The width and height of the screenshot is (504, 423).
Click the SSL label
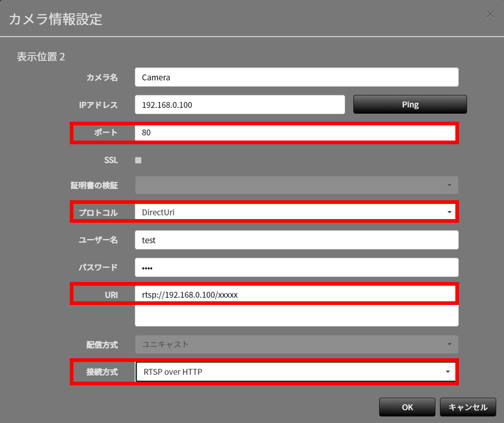coord(111,160)
